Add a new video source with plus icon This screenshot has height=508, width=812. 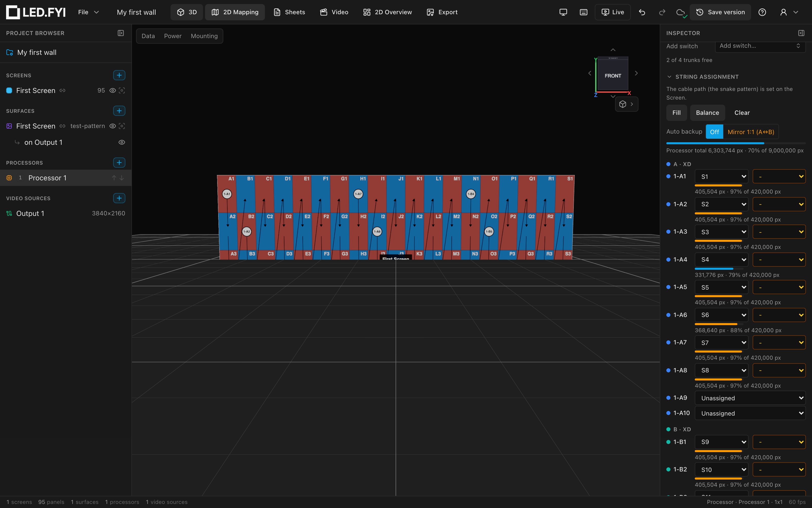(119, 198)
